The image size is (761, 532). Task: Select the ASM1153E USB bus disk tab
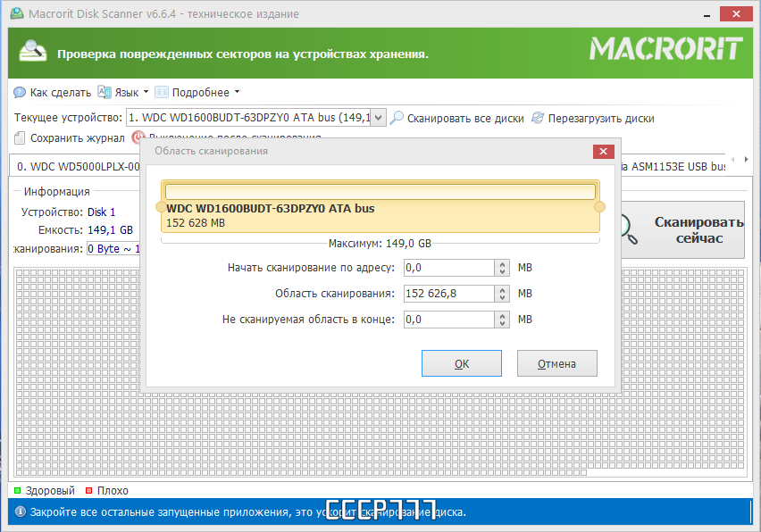673,166
